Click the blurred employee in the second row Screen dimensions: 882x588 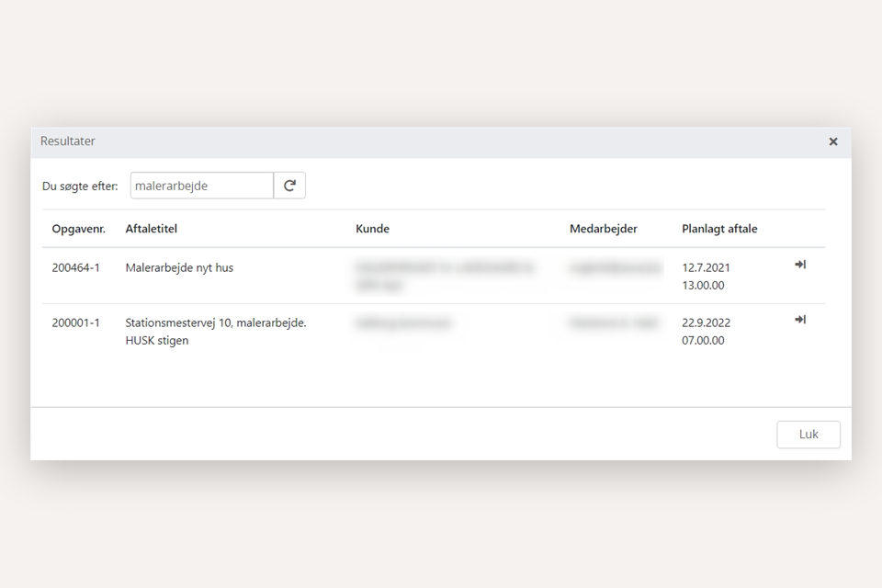[x=614, y=323]
